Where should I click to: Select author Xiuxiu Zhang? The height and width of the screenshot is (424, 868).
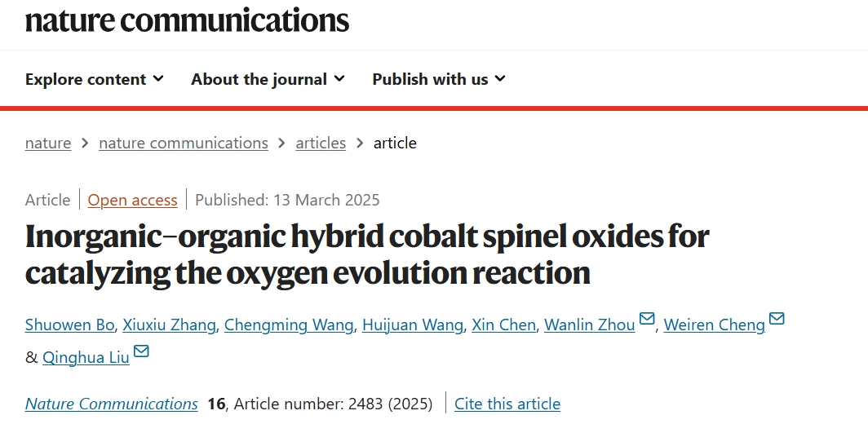[169, 325]
